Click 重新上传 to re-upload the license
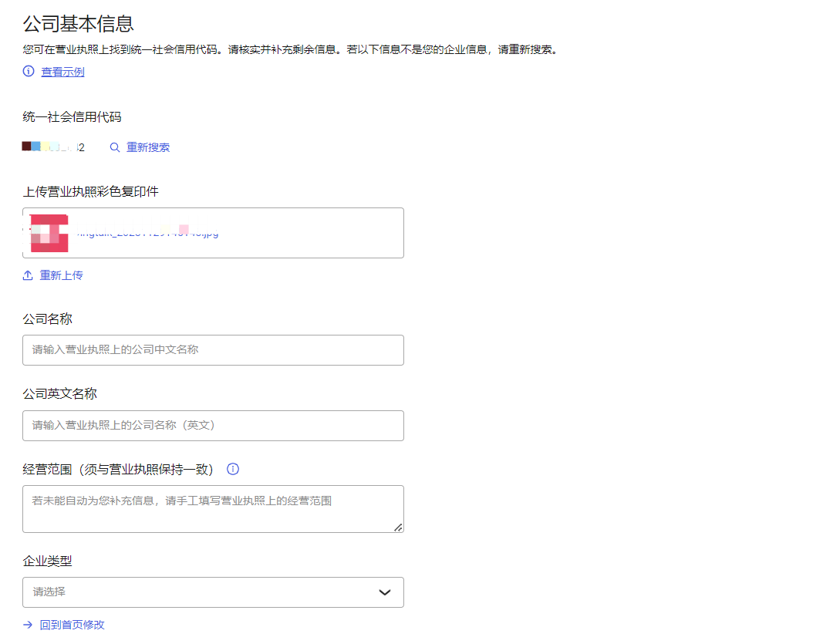 coord(61,275)
